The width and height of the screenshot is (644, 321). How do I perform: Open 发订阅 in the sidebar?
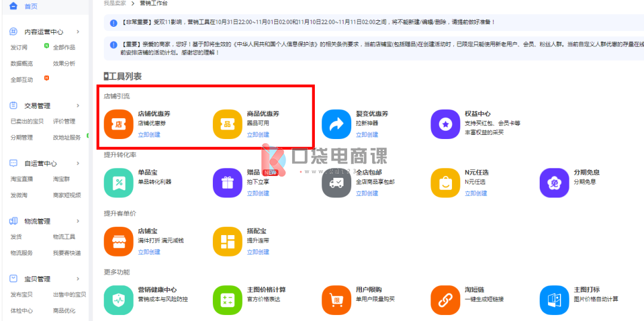(19, 47)
